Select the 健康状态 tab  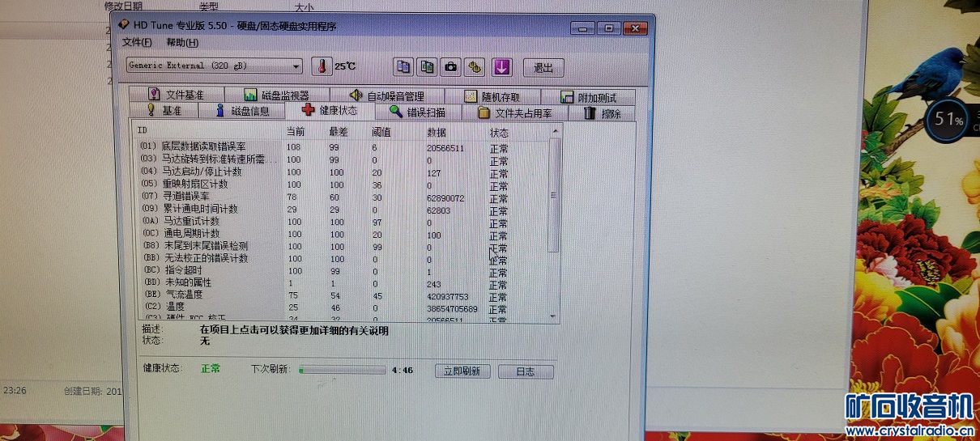[x=329, y=110]
